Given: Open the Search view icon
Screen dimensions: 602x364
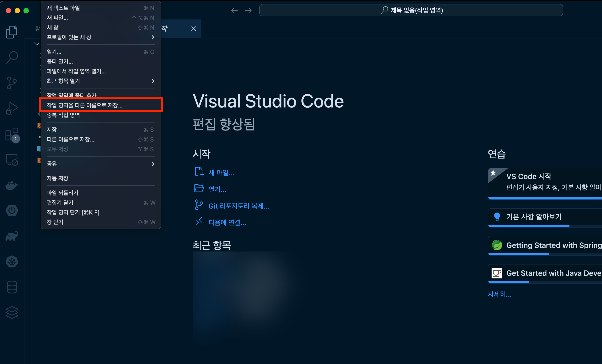Looking at the screenshot, I should click(x=12, y=57).
